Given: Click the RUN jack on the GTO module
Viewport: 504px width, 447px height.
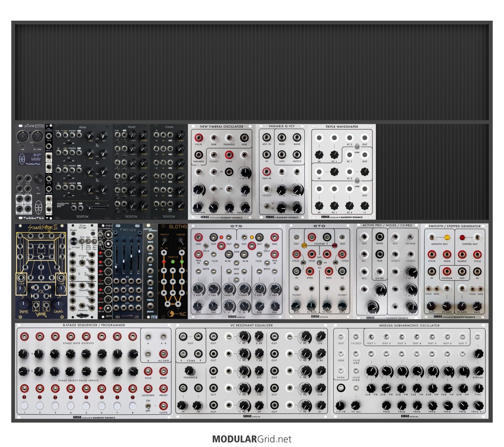Looking at the screenshot, I should (329, 271).
